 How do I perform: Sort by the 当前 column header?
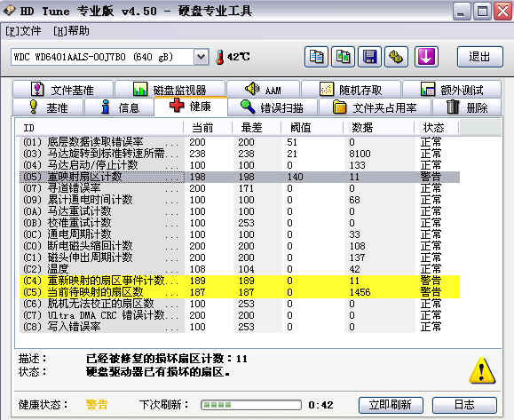click(208, 128)
